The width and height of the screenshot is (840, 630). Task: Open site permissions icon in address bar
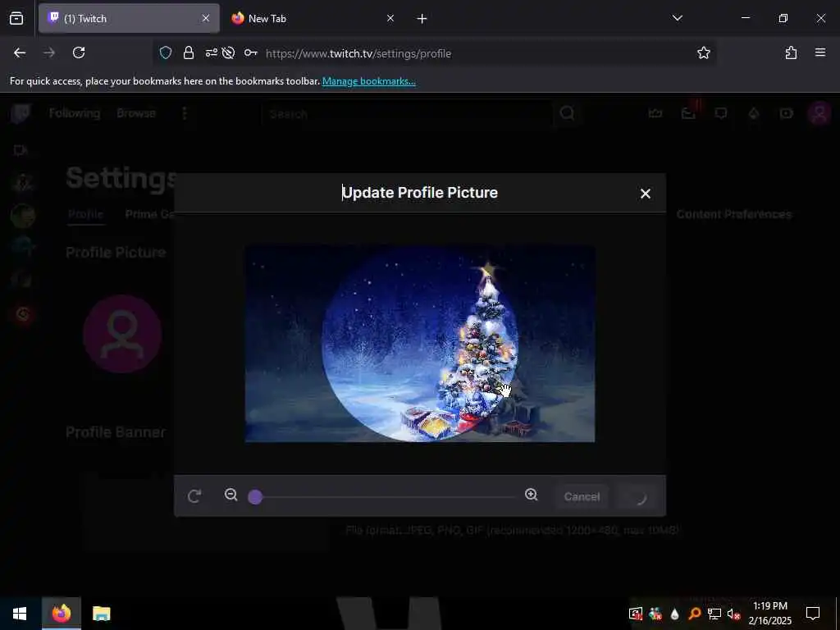click(211, 52)
